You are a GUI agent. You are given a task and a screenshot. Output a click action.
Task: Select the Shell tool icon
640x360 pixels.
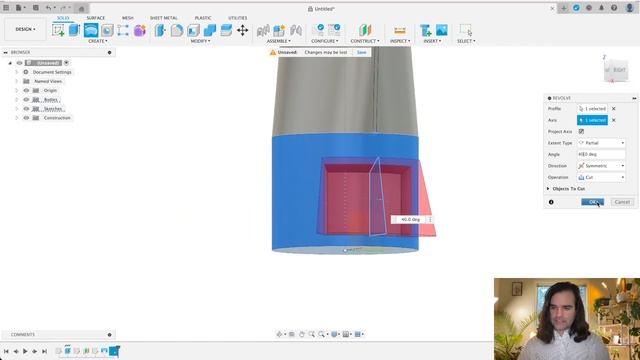coord(193,30)
